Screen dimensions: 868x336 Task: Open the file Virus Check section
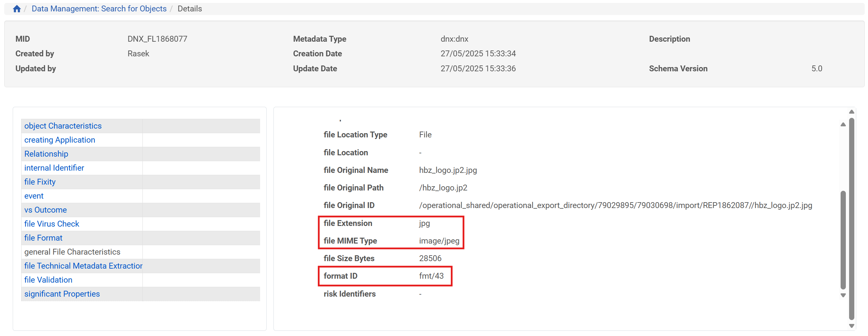point(51,224)
